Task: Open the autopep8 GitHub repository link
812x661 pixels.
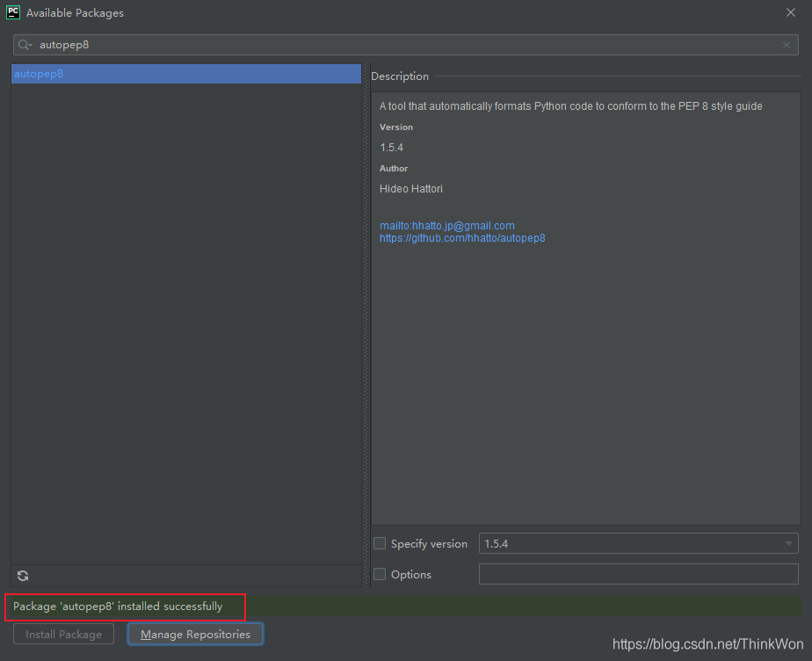Action: pos(462,238)
